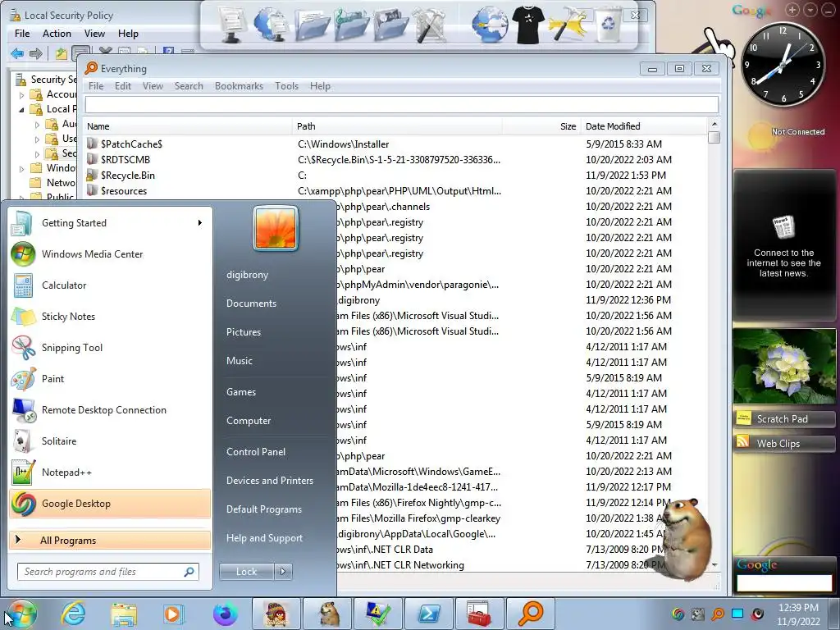The width and height of the screenshot is (840, 630).
Task: Open the arrow next to Lock button
Action: [283, 572]
